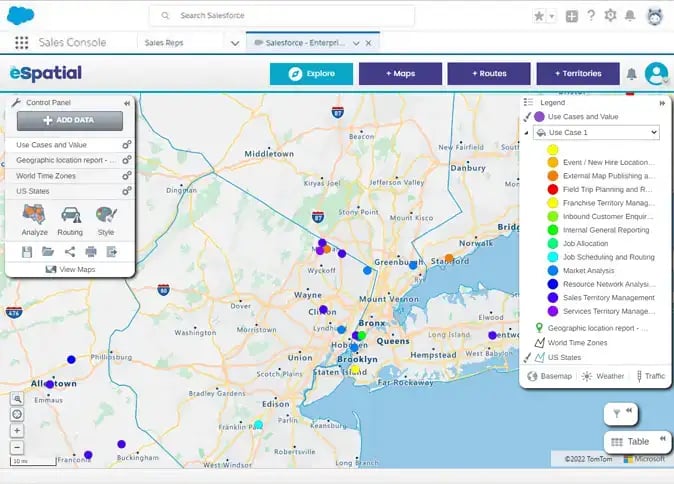
Task: Select the Geographic location report layer
Action: pos(66,160)
